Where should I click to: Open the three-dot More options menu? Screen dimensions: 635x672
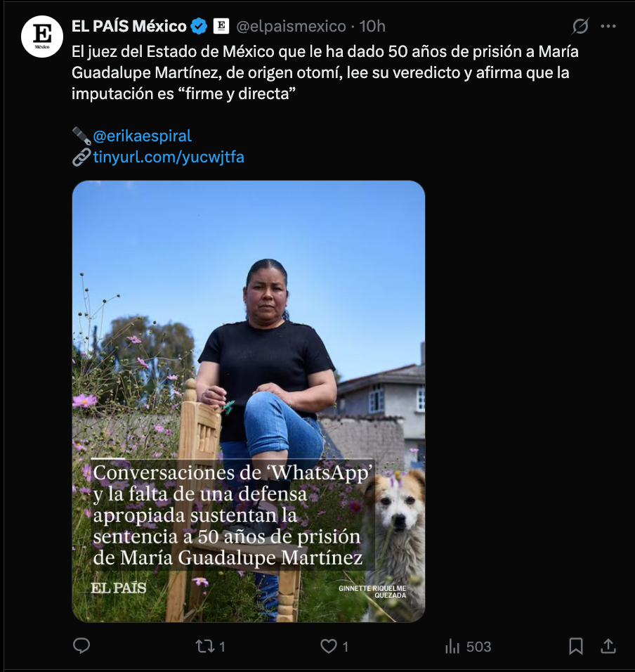(608, 27)
